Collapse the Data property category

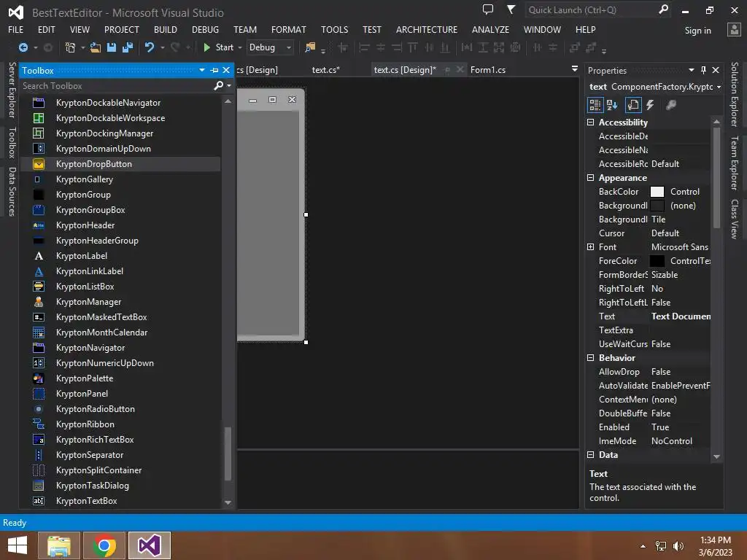pyautogui.click(x=591, y=455)
